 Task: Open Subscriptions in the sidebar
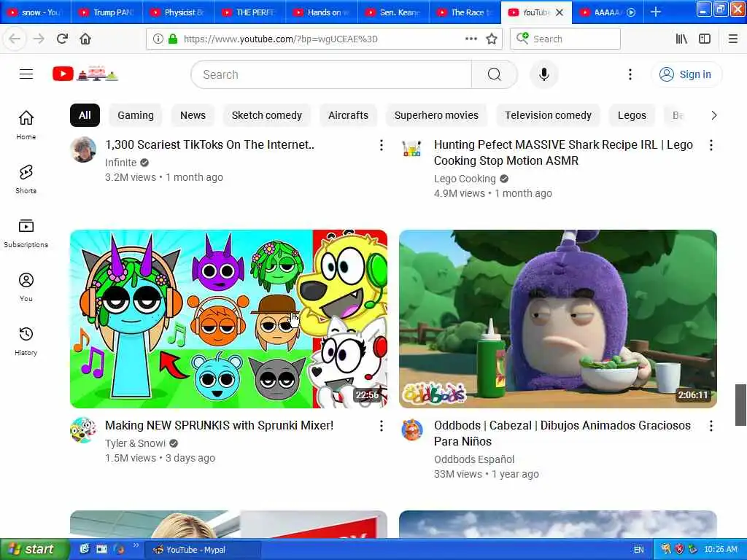coord(26,233)
